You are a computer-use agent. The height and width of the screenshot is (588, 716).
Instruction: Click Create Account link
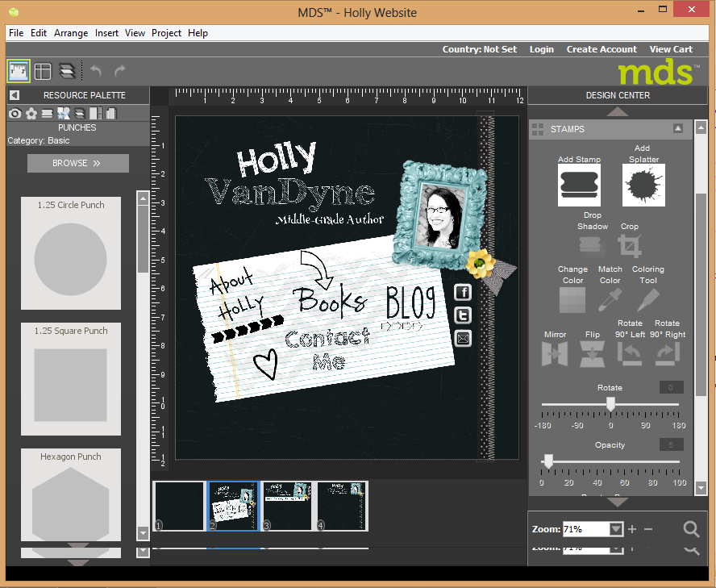[602, 49]
